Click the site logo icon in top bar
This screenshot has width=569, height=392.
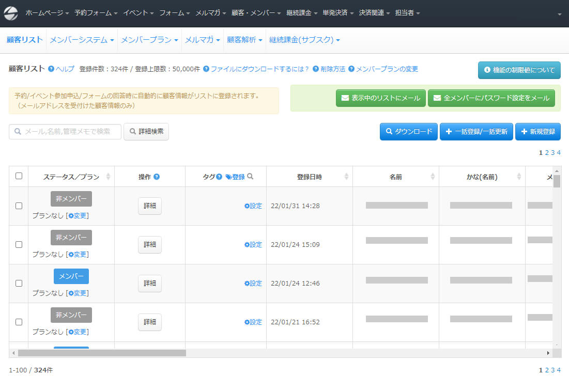click(10, 13)
